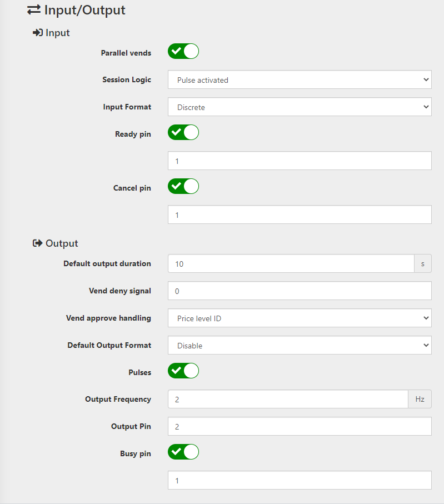
Task: Focus the Cancel pin number field
Action: pyautogui.click(x=300, y=215)
